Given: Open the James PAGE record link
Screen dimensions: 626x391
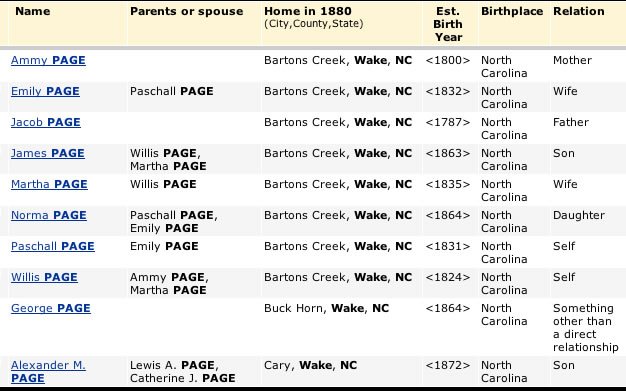Looking at the screenshot, I should click(48, 153).
